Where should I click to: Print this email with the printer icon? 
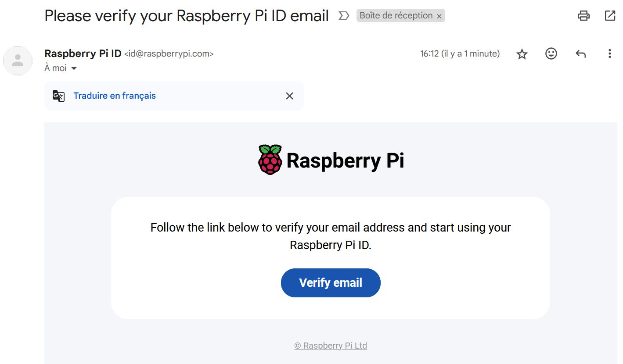(x=583, y=16)
